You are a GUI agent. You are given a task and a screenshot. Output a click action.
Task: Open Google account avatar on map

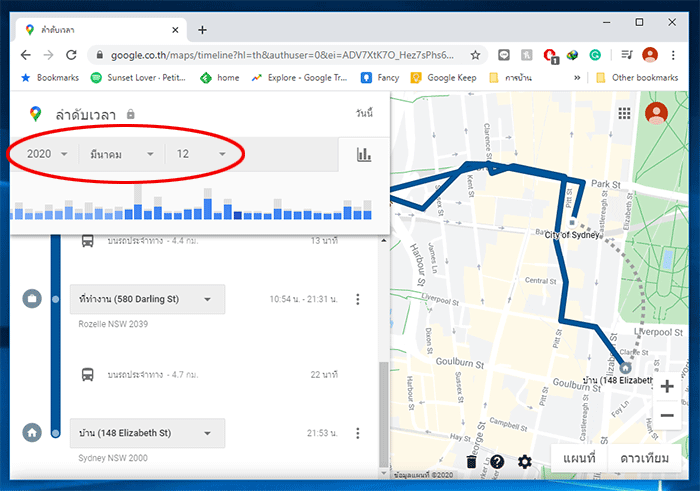coord(656,113)
